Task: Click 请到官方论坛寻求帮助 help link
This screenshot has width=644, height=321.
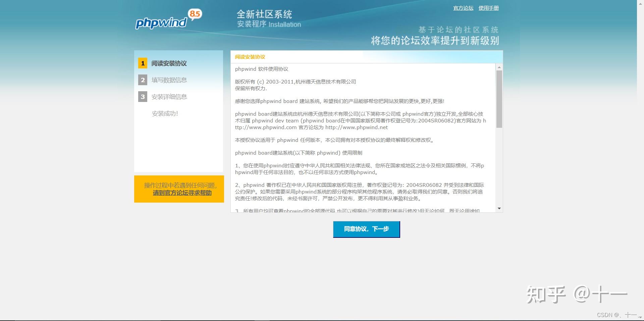Action: coord(182,193)
